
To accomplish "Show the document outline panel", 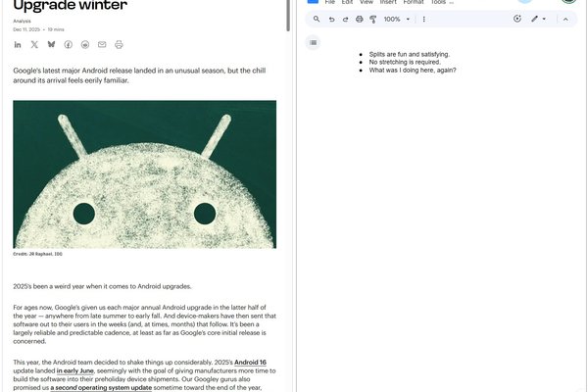I will tap(314, 43).
